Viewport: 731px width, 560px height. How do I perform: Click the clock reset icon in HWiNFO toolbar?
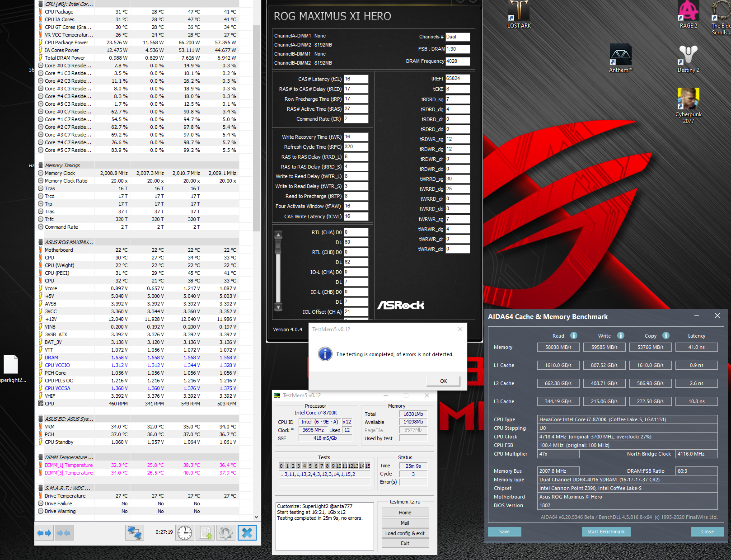click(185, 533)
